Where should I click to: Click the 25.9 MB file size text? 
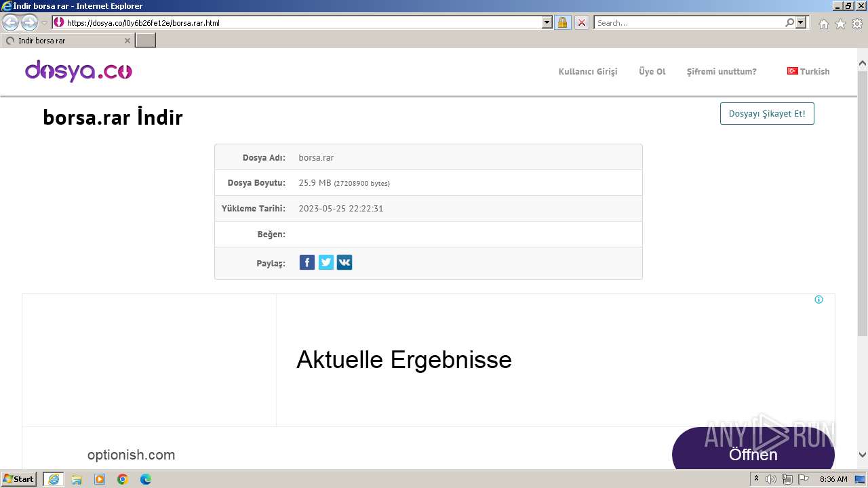(315, 183)
